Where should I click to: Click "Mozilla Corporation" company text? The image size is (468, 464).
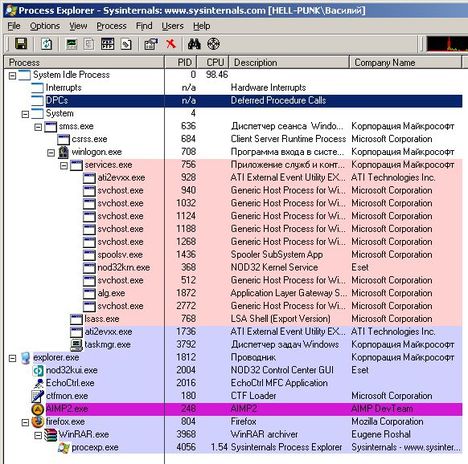[x=387, y=422]
